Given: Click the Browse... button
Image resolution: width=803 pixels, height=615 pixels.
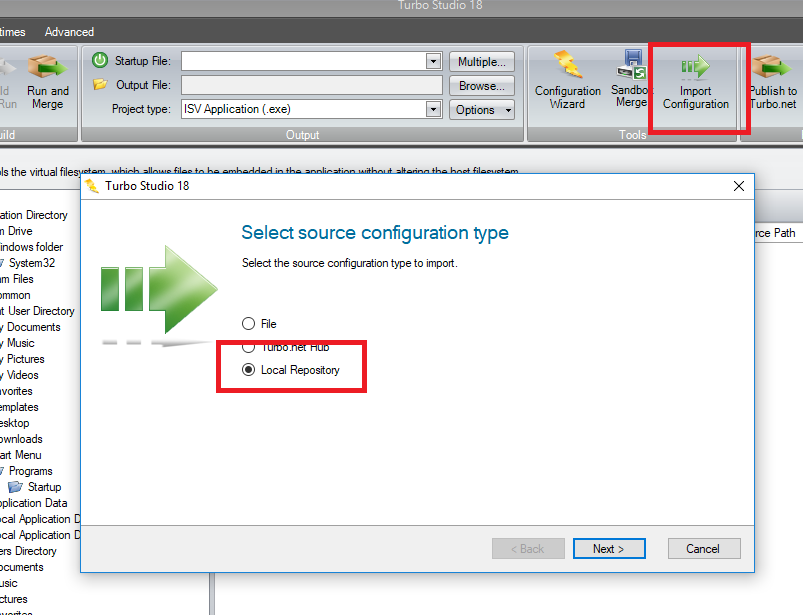Looking at the screenshot, I should point(482,86).
